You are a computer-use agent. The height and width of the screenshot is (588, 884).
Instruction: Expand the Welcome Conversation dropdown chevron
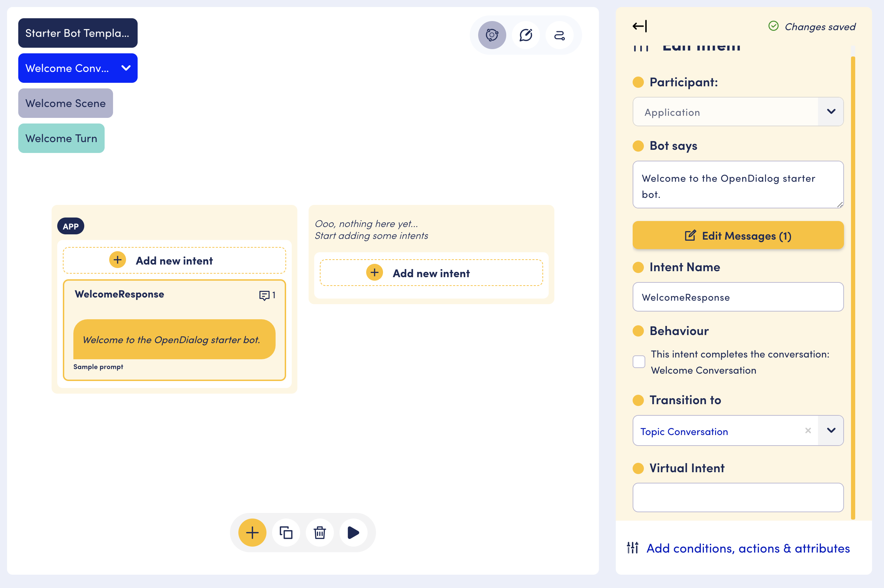pyautogui.click(x=126, y=68)
